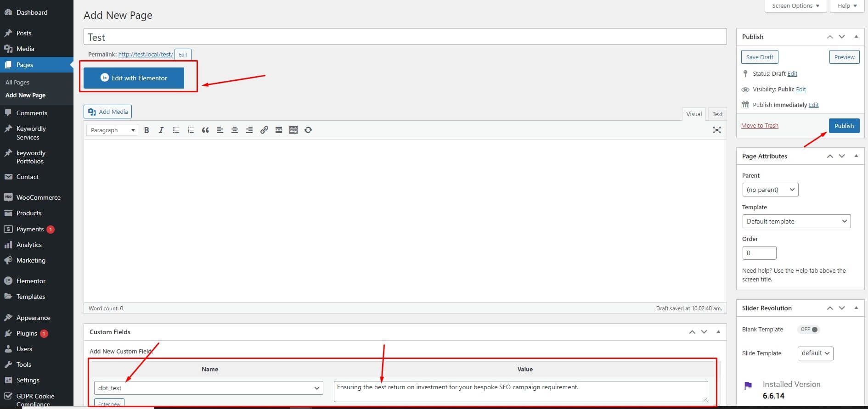Open WooCommerce in the sidebar menu
Screen dimensions: 868x409
point(38,197)
